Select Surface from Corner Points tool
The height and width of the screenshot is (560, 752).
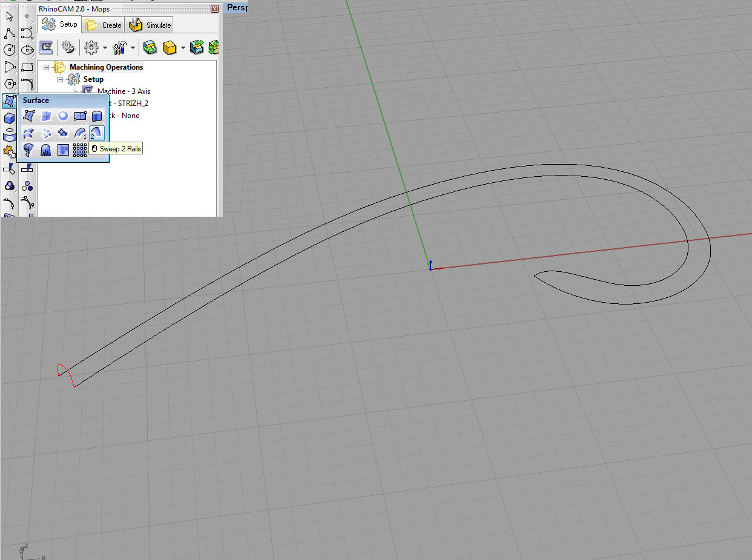tap(28, 116)
